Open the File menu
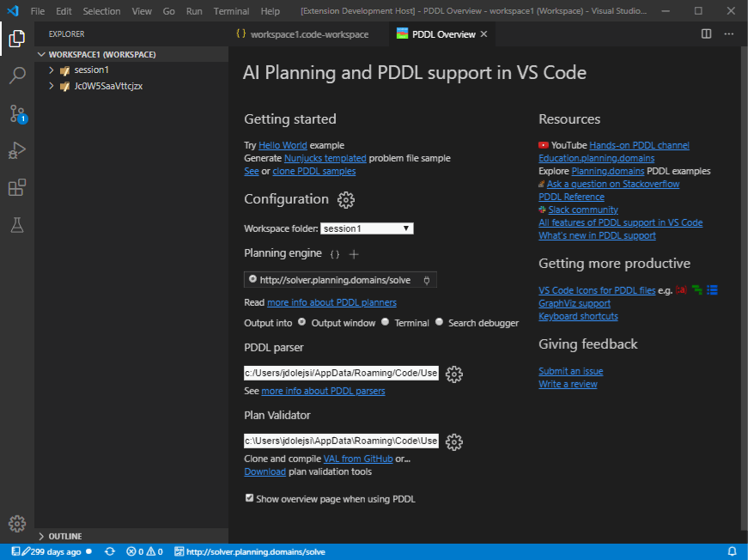The height and width of the screenshot is (560, 748). (x=37, y=11)
